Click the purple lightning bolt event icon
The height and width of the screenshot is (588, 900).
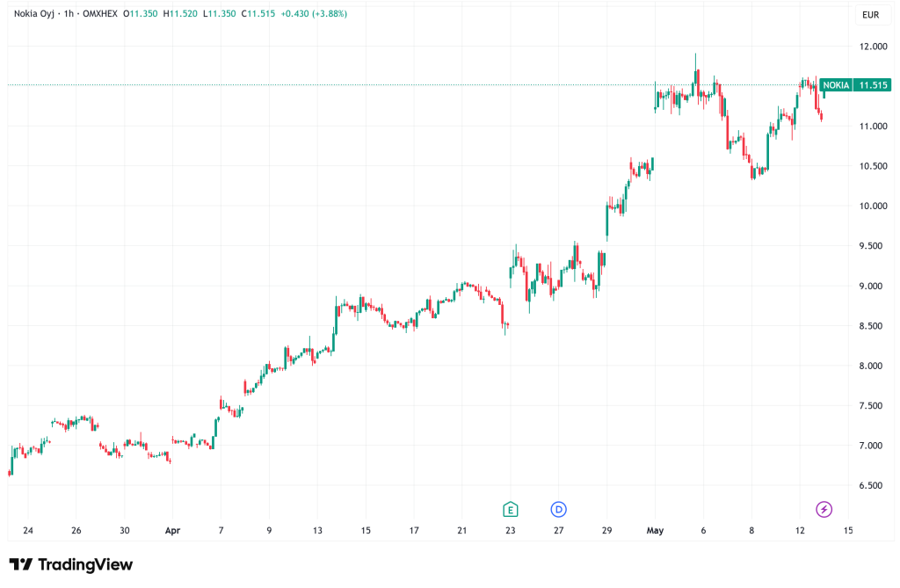[x=824, y=509]
